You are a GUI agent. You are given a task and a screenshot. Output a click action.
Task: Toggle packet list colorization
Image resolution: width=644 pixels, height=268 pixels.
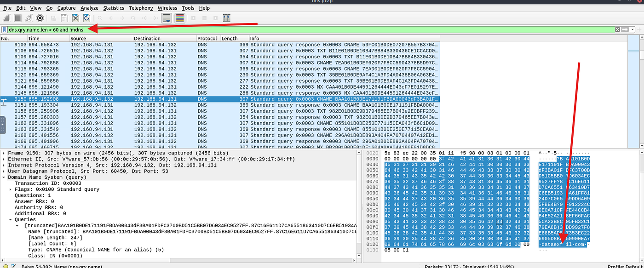pyautogui.click(x=179, y=18)
